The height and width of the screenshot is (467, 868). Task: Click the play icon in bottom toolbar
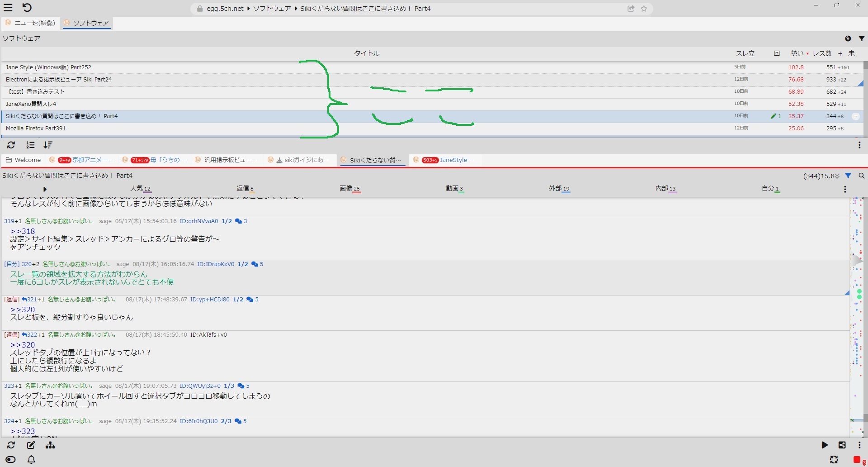click(x=825, y=445)
